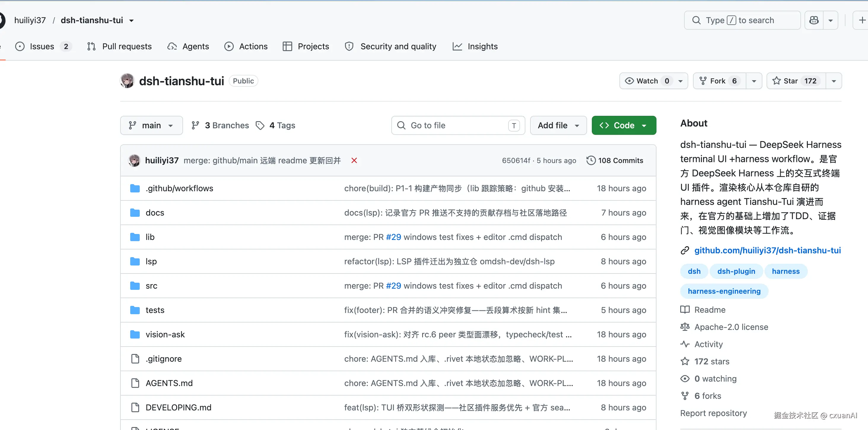Click the star icon beside 172 stars
The height and width of the screenshot is (430, 868).
coord(685,361)
